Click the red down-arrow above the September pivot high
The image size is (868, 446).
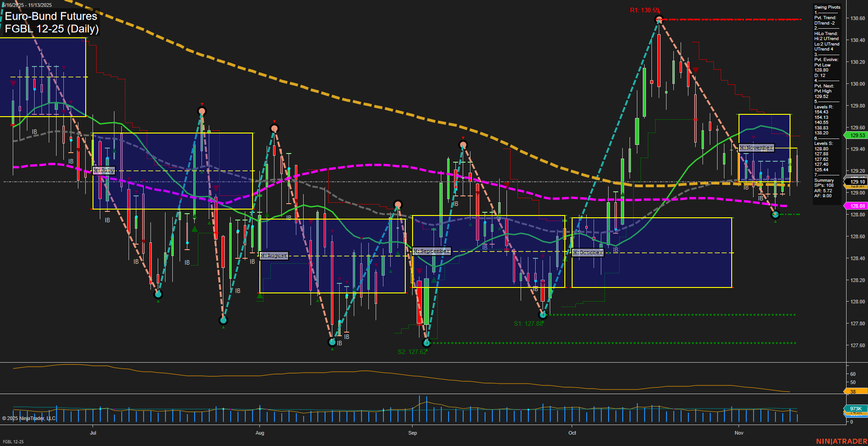pos(463,138)
